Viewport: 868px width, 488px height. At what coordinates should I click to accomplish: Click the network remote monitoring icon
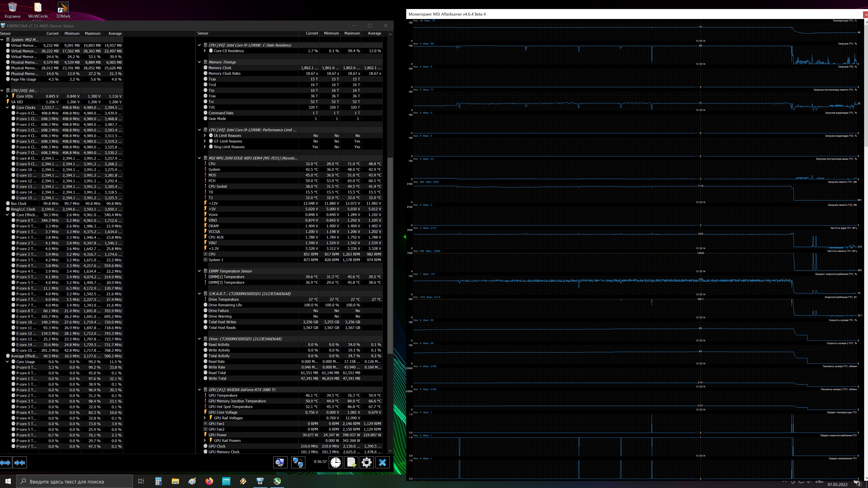[298, 462]
